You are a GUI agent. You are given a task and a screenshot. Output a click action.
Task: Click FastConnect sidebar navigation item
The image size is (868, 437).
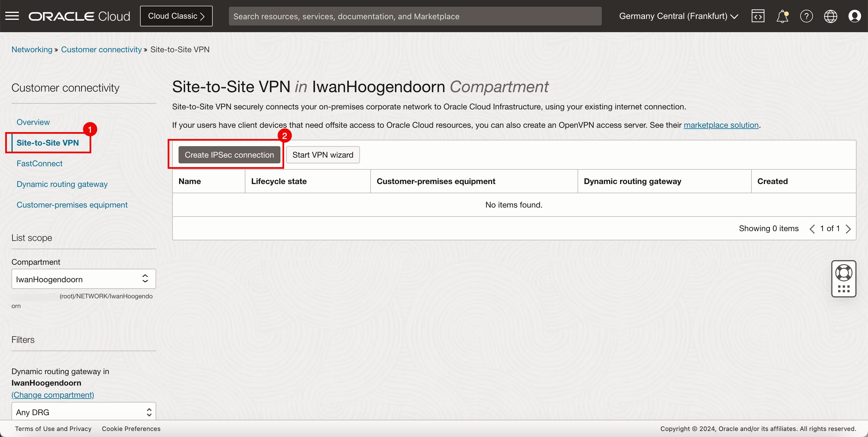click(x=40, y=163)
